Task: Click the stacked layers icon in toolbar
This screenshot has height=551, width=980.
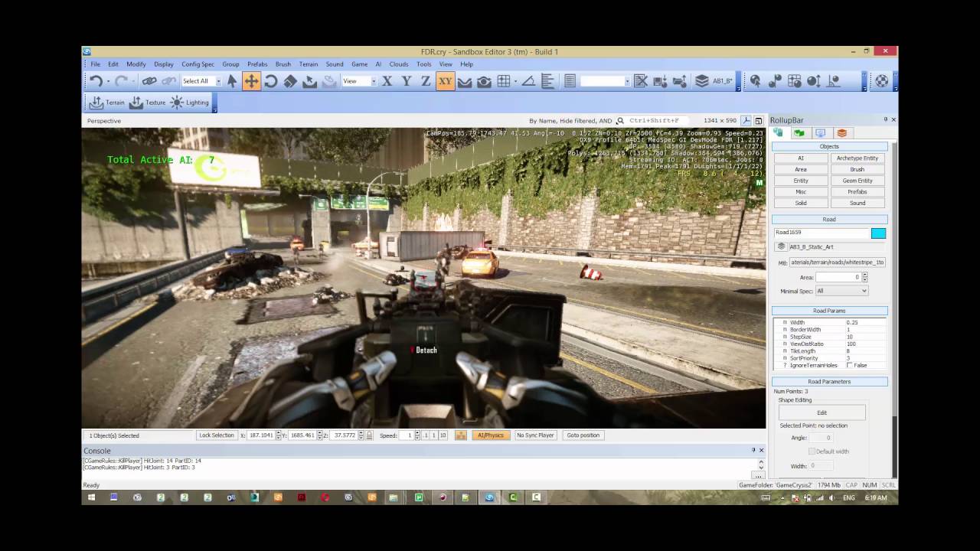Action: (x=701, y=81)
